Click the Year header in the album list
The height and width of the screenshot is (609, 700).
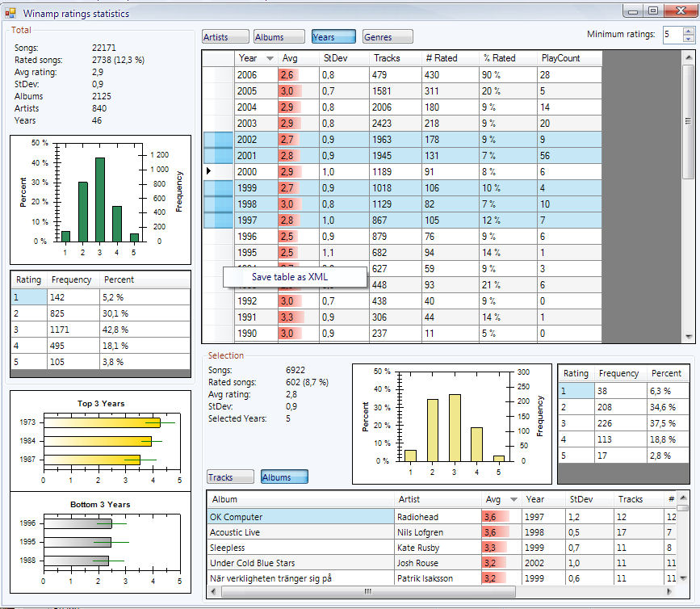pyautogui.click(x=543, y=499)
